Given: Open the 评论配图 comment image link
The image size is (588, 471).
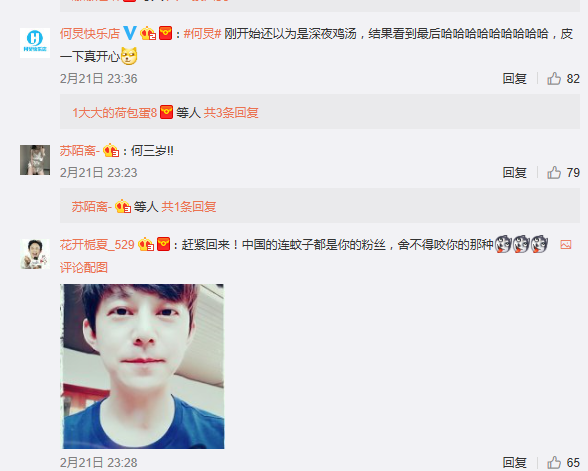Looking at the screenshot, I should (84, 267).
